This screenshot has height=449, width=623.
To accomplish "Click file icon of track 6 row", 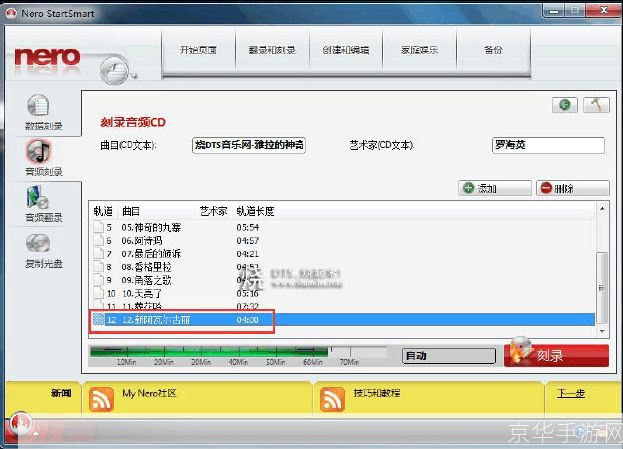I will 98,240.
